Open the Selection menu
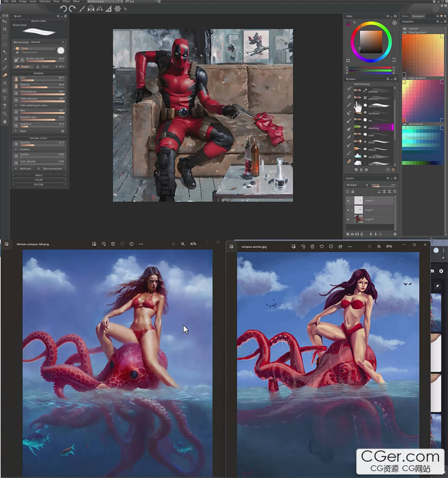The height and width of the screenshot is (478, 448). (x=45, y=1)
